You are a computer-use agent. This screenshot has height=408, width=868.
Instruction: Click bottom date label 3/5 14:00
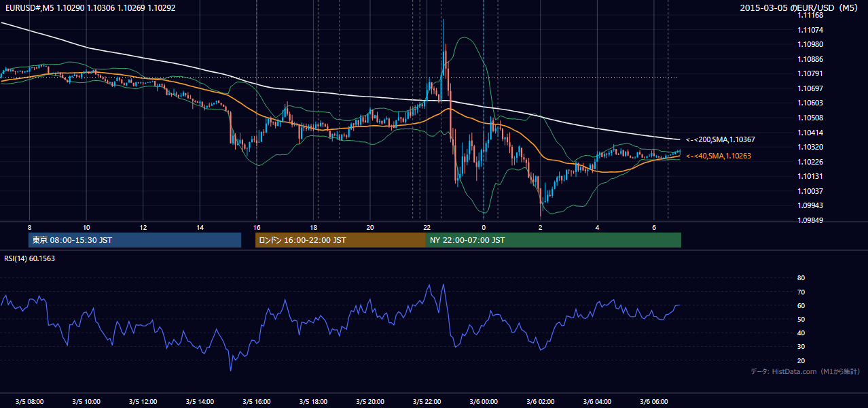click(x=200, y=402)
